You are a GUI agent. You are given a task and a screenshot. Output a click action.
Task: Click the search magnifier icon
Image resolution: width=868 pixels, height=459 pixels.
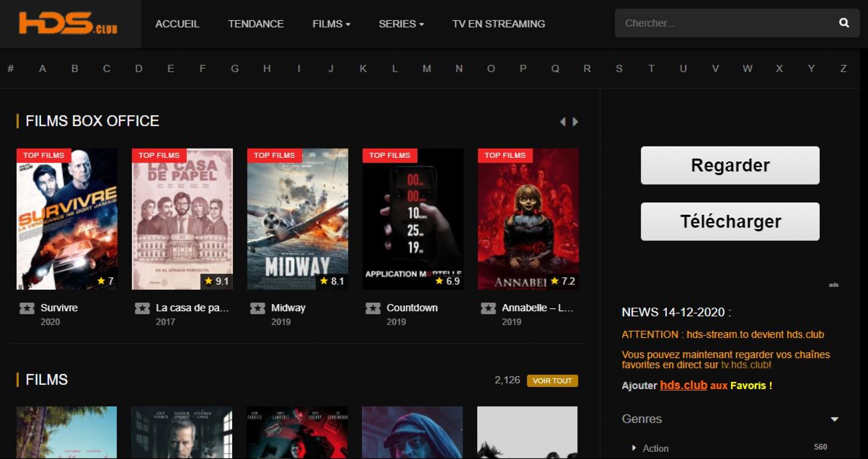(843, 23)
